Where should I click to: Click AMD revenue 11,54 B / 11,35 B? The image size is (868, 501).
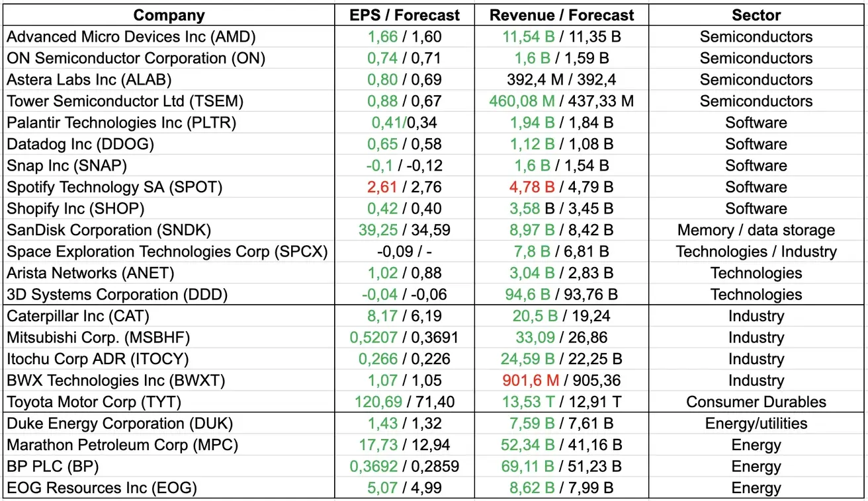click(x=562, y=37)
